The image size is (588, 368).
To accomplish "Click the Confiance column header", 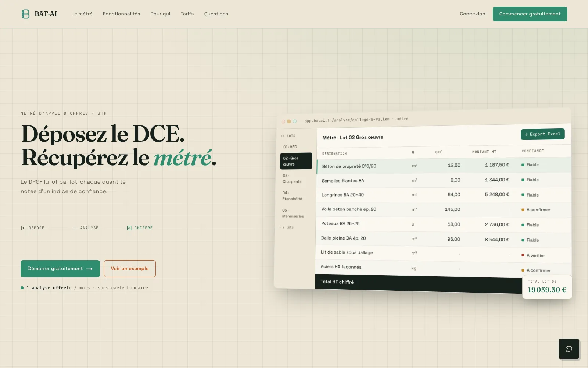I will click(x=533, y=151).
